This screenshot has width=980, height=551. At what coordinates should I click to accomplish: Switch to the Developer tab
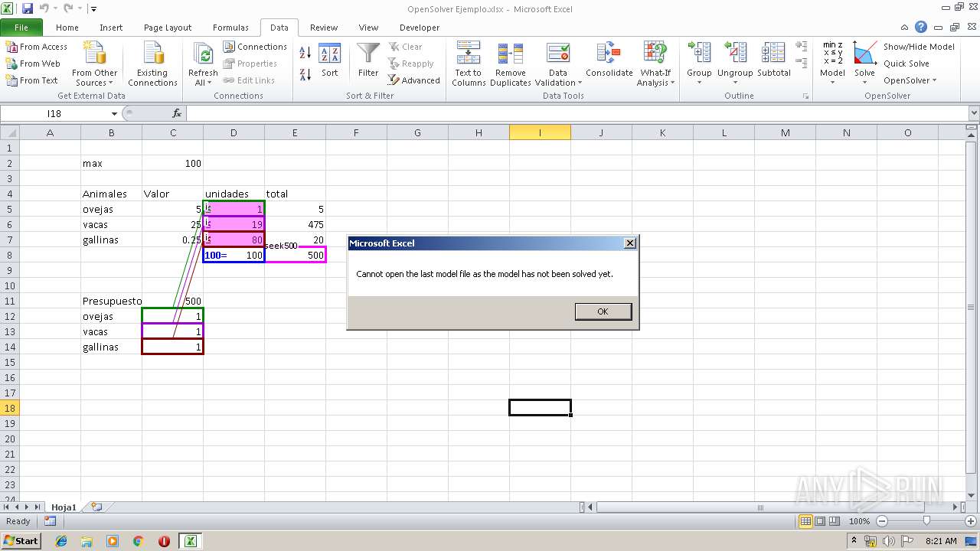420,28
